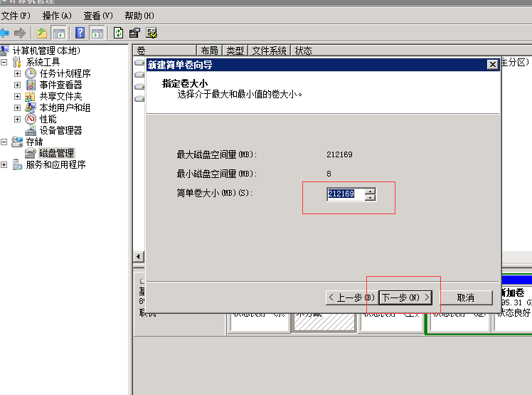532x395 pixels.
Task: Expand the 性能 node
Action: tap(17, 120)
